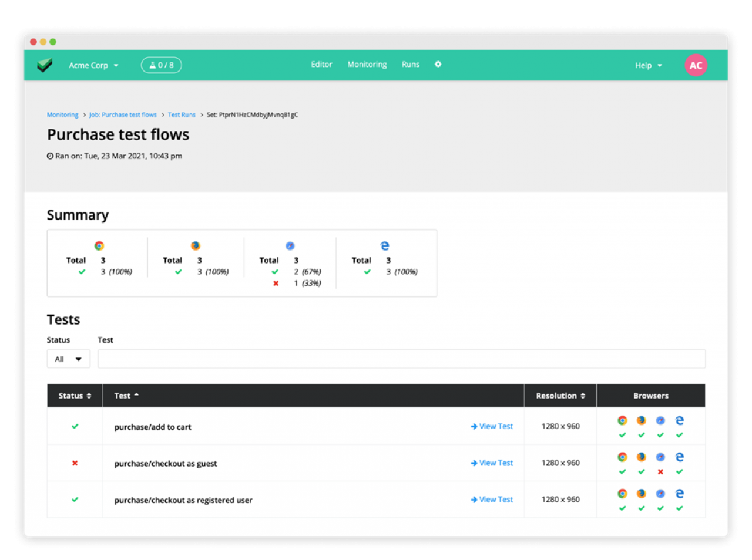The image size is (752, 560).
Task: Go to the Editor tab
Action: (321, 65)
